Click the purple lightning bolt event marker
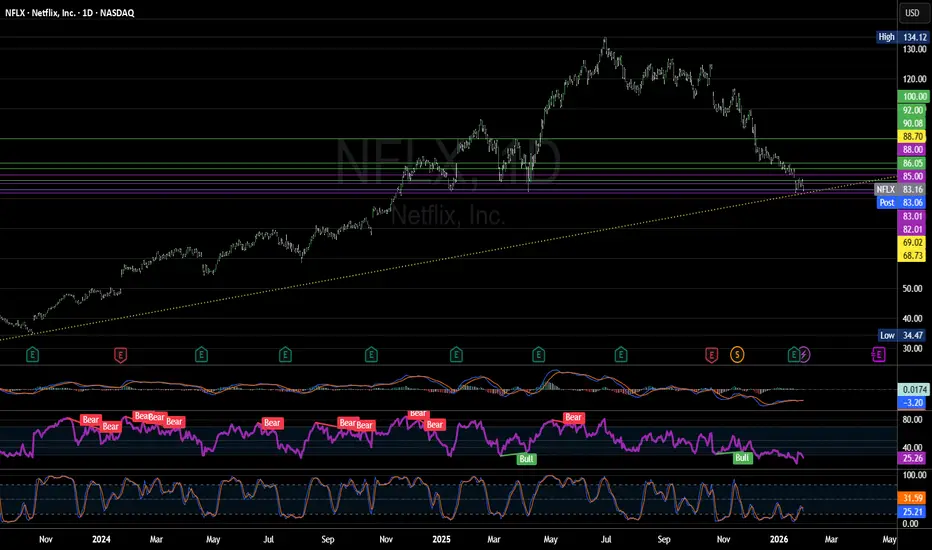Viewport: 932px width, 550px height. pos(804,355)
